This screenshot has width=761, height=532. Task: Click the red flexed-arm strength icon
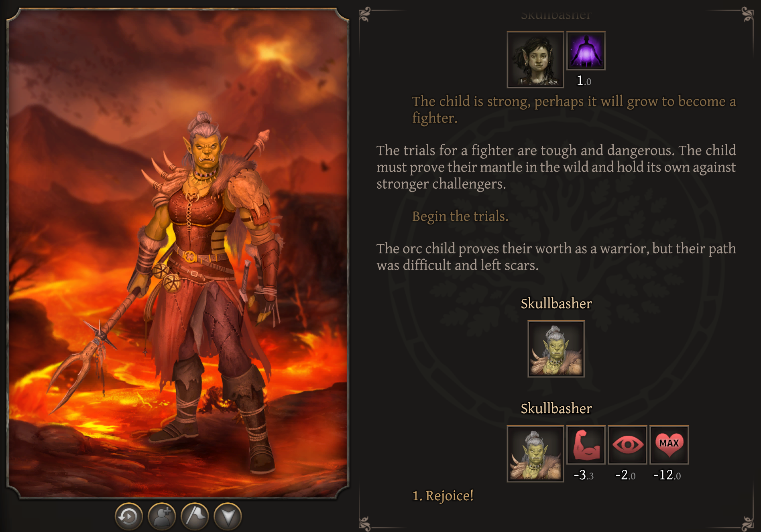586,445
